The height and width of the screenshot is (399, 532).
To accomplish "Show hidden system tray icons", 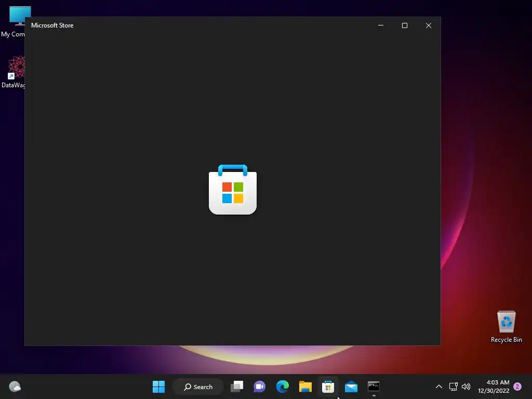I will [438, 387].
